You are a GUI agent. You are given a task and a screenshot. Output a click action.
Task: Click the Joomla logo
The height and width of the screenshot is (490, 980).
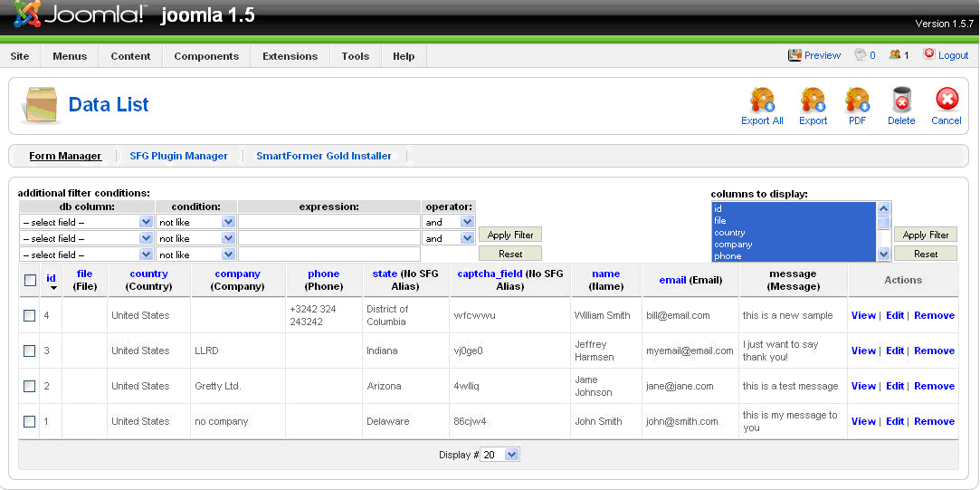80,14
